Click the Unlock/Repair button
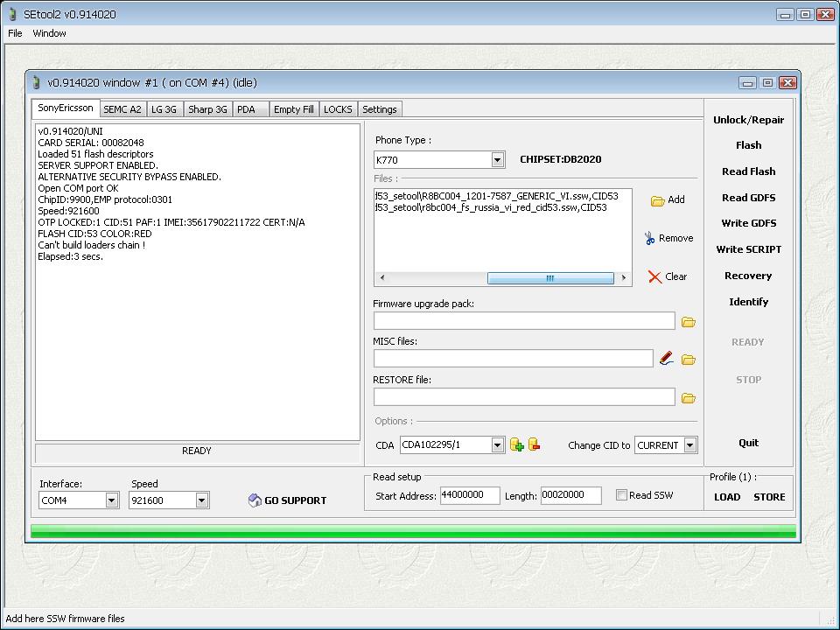 pos(748,120)
